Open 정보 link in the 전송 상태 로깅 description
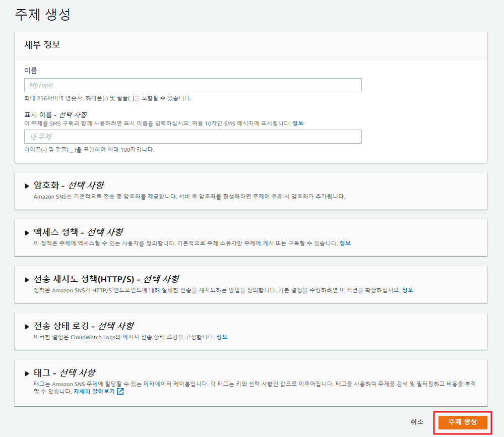Viewport: 504px width, 437px height. click(x=222, y=337)
